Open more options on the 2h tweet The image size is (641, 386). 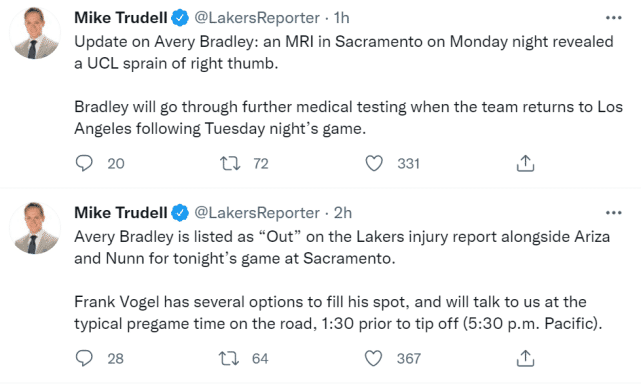coord(614,213)
